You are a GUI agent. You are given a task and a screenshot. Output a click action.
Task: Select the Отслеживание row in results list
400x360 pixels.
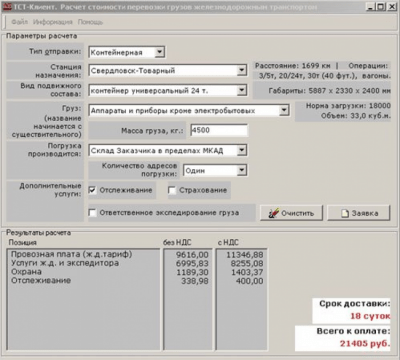click(x=83, y=280)
